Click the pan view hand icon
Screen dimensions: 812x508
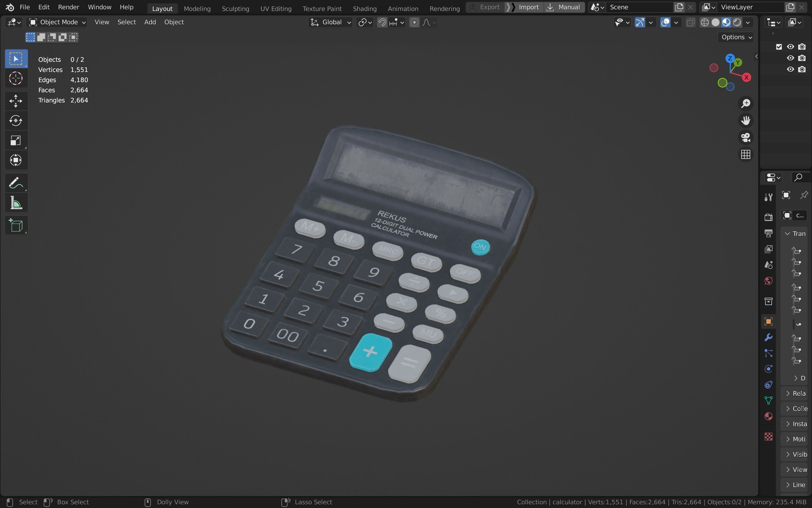click(x=745, y=120)
